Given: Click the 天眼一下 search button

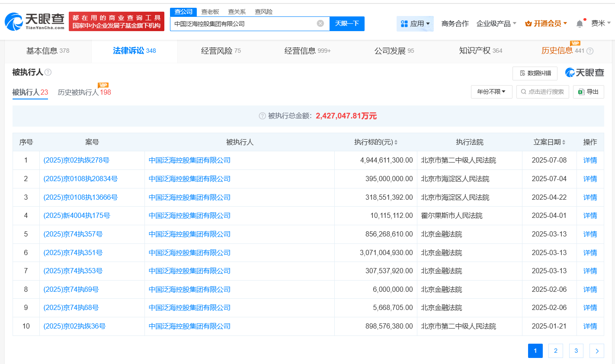Looking at the screenshot, I should pos(347,23).
